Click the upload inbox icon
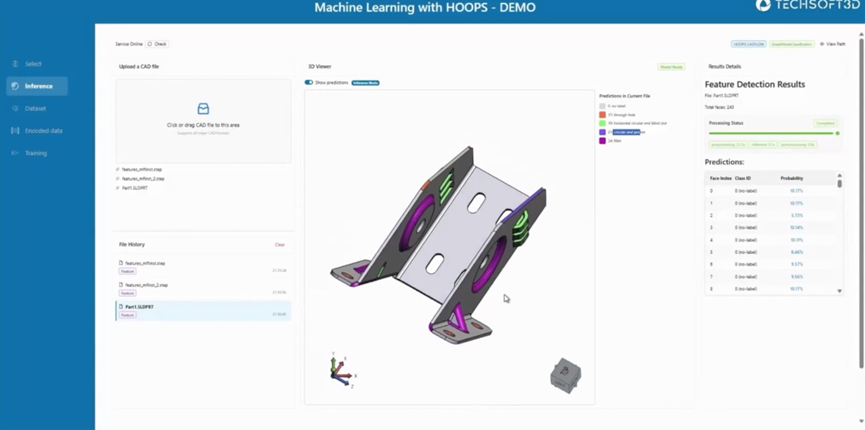 pos(203,109)
